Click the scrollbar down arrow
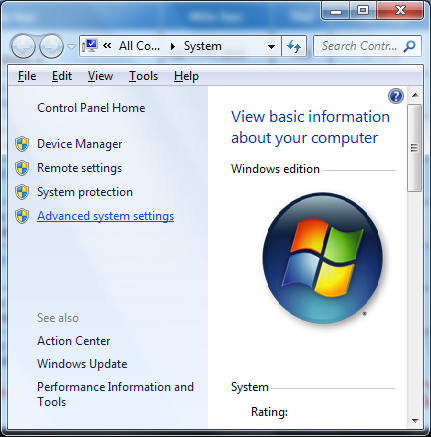 (415, 421)
